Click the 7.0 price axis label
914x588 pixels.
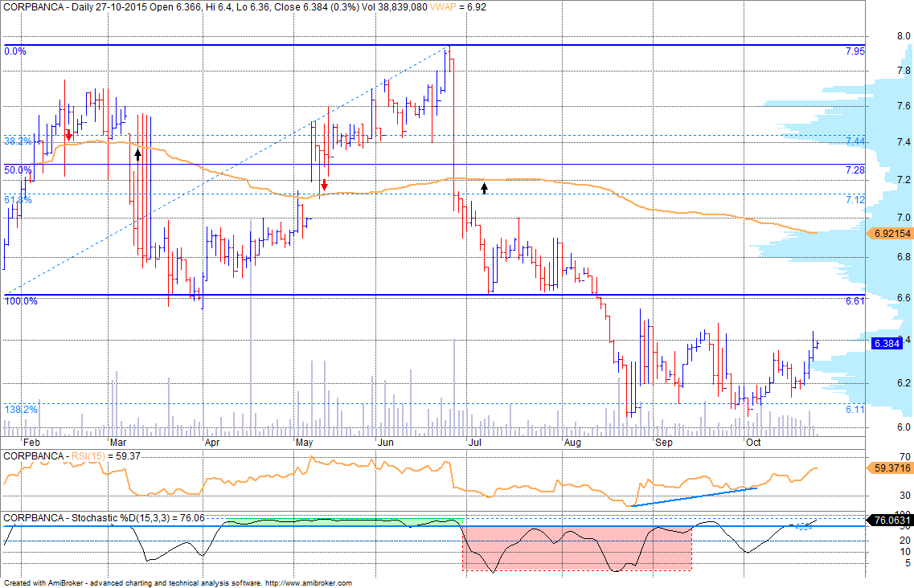[904, 218]
